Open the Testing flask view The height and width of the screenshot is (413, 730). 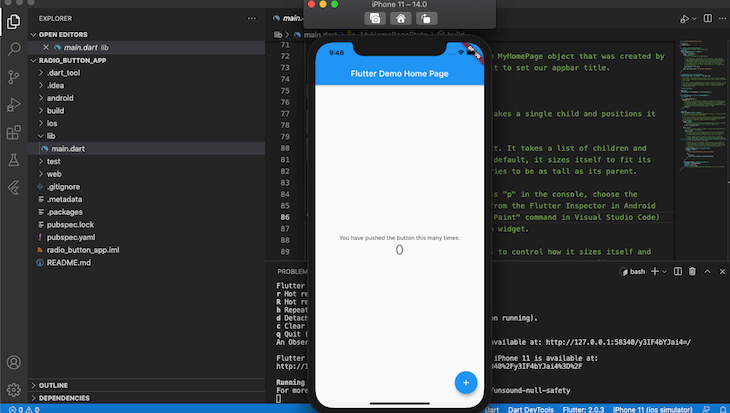[14, 160]
